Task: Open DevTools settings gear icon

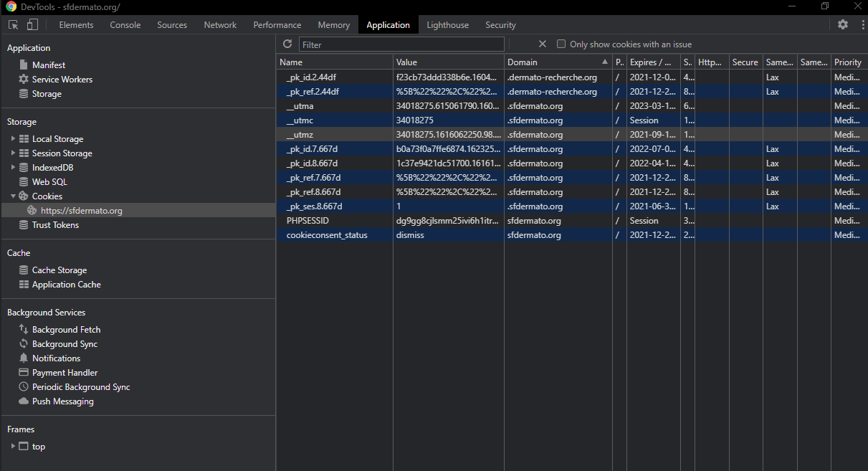Action: [x=843, y=24]
